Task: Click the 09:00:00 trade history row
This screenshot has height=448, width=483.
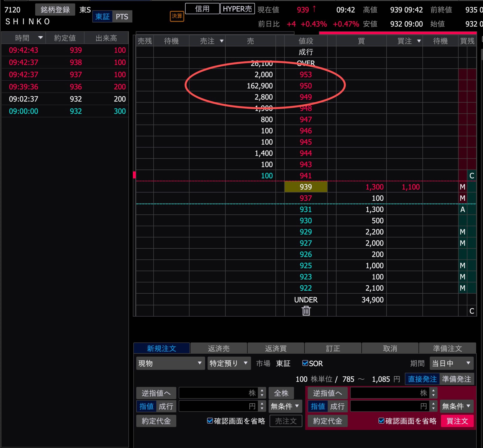Action: (x=65, y=111)
